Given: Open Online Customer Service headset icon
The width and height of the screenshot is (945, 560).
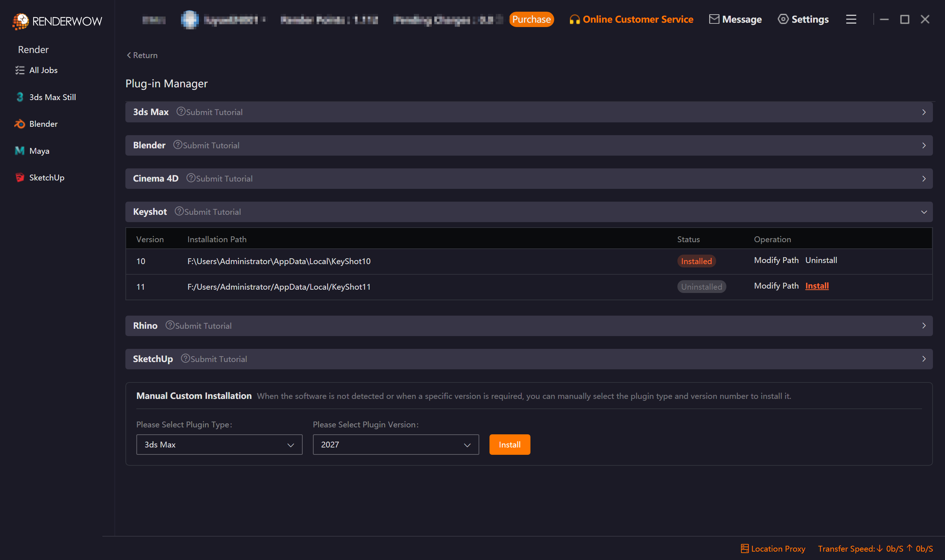Looking at the screenshot, I should click(575, 19).
